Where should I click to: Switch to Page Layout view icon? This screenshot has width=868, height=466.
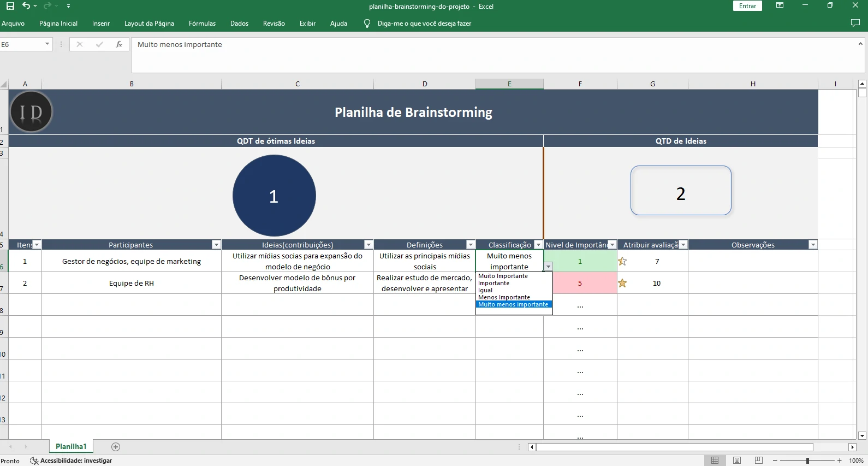(x=737, y=461)
